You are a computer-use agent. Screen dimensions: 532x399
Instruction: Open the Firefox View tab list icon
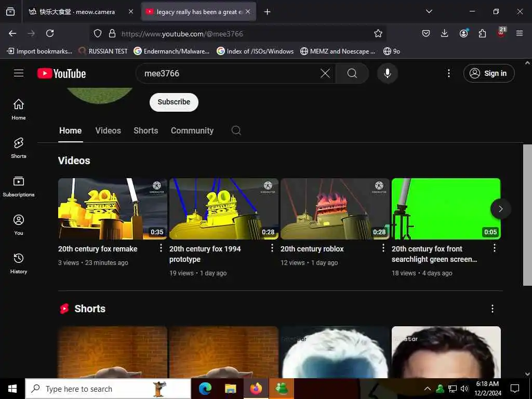pos(10,12)
